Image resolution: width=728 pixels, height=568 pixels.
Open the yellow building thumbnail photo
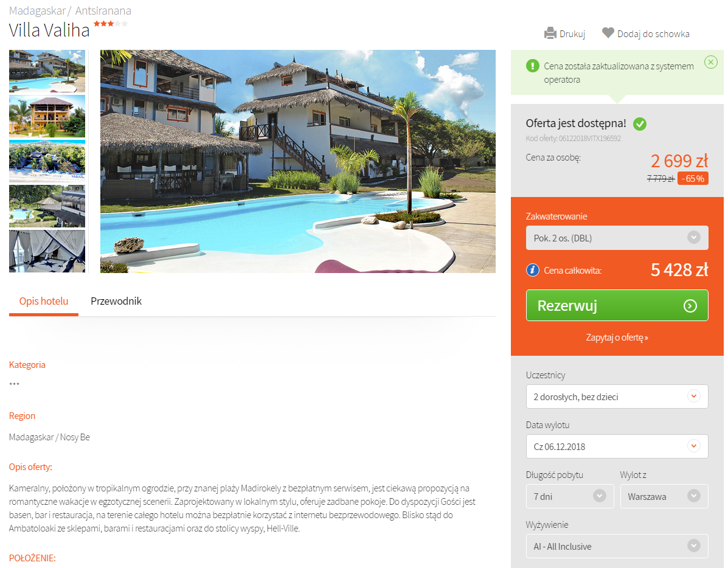(47, 116)
